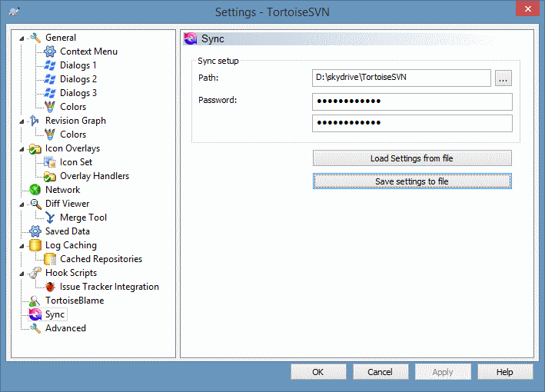Click the first Password field

(412, 101)
